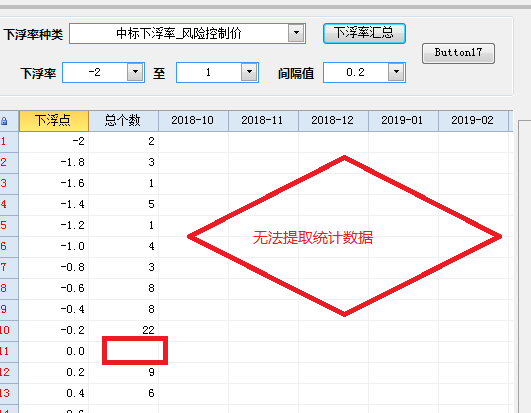Viewport: 531px width, 413px height.
Task: Click the 总个数 cell with value 5
Action: coord(124,204)
